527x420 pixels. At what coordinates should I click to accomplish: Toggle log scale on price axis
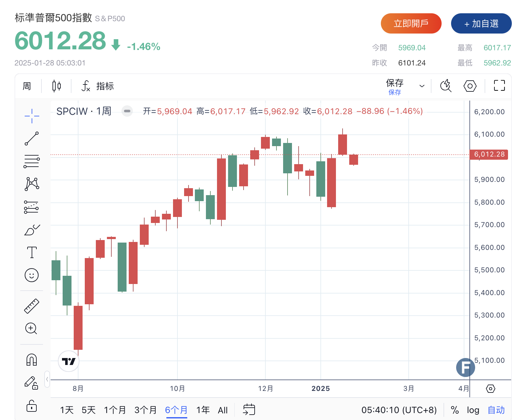473,410
